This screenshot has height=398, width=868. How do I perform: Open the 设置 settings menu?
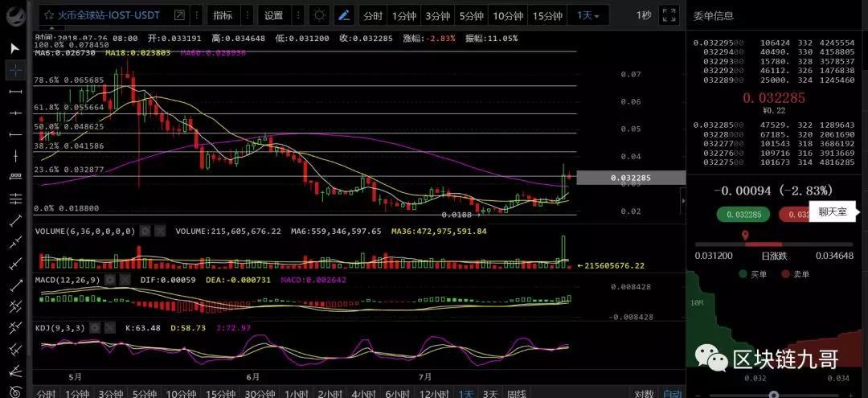click(274, 16)
